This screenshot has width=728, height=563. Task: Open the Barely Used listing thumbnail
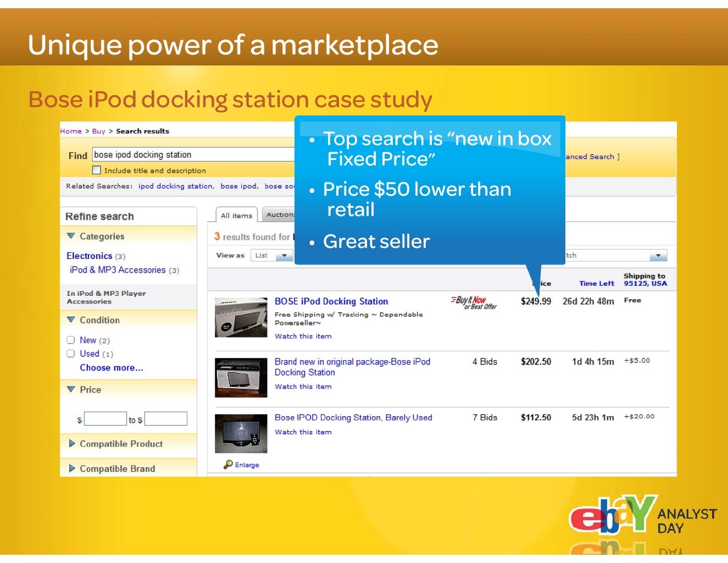coord(241,434)
